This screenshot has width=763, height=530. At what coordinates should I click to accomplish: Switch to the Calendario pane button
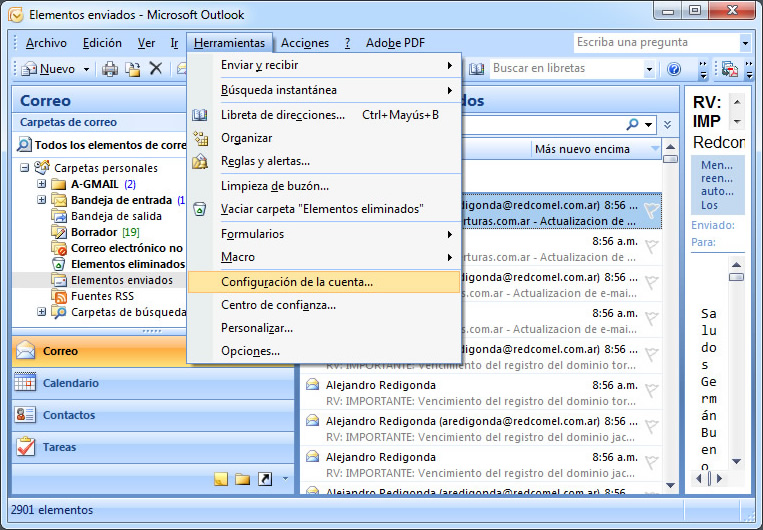[71, 383]
